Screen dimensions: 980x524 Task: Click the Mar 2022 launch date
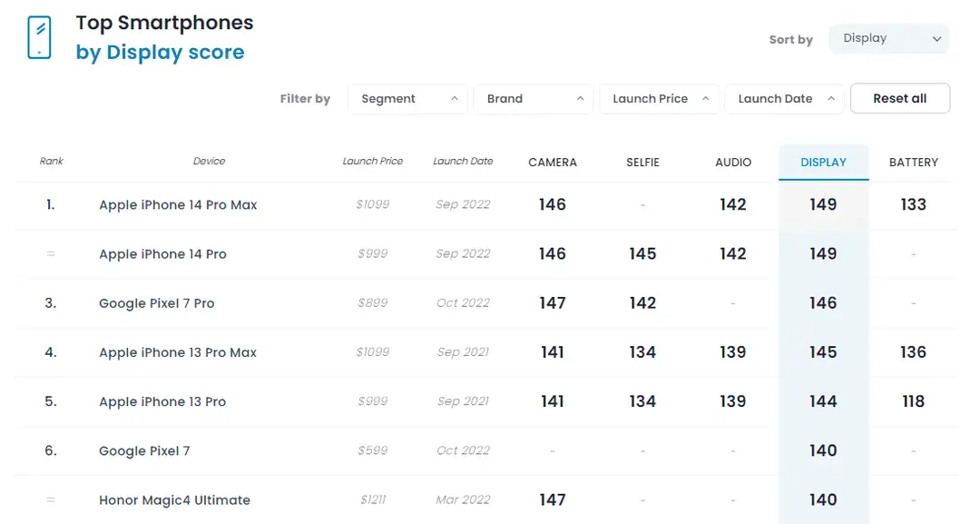[x=463, y=499]
